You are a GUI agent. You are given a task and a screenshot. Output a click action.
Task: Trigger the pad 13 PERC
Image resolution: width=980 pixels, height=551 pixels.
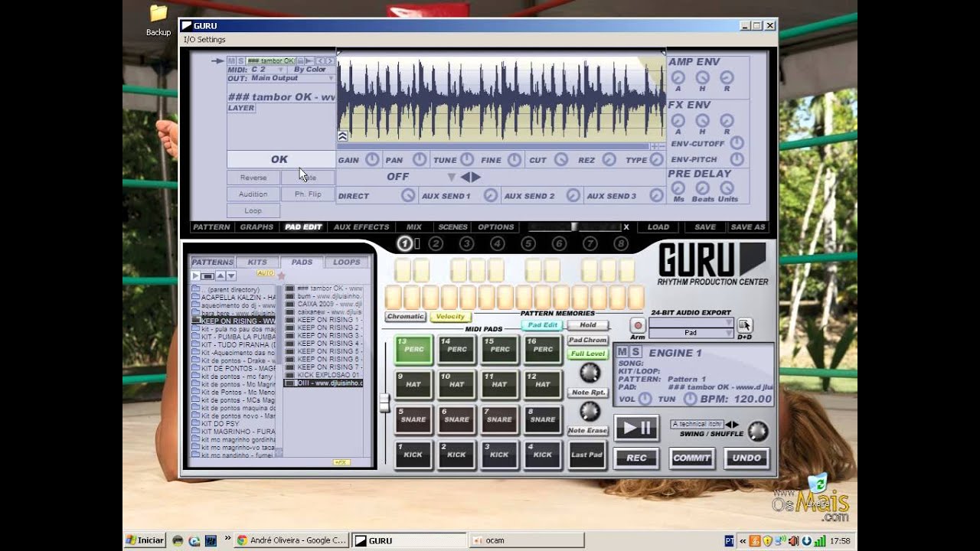(x=414, y=349)
